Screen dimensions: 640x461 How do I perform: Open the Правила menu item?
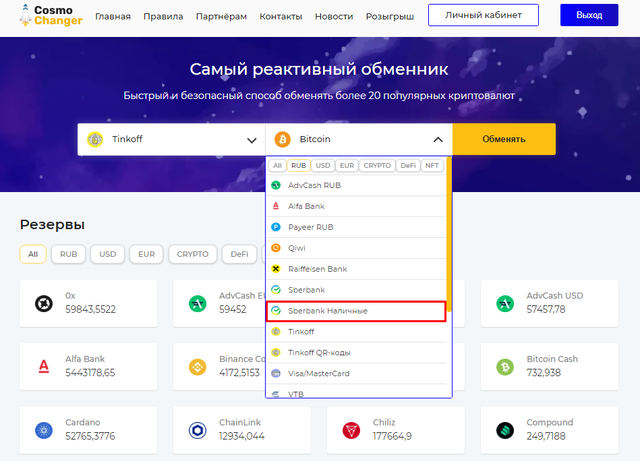point(163,17)
